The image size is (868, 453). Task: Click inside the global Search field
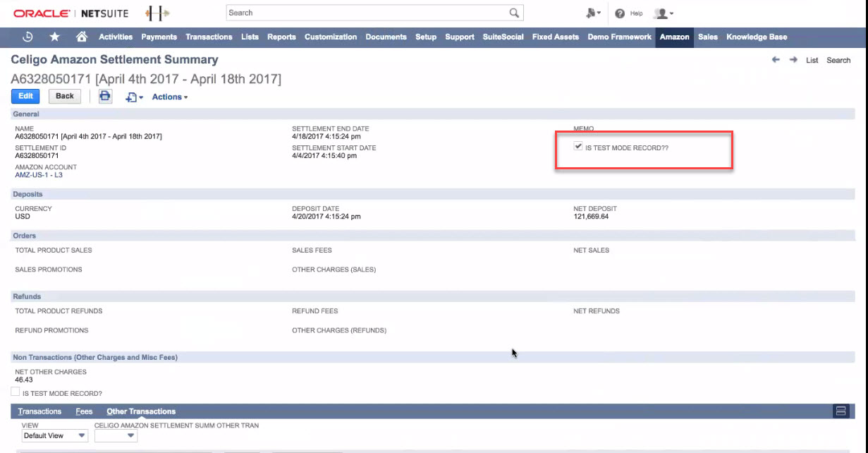pyautogui.click(x=367, y=13)
